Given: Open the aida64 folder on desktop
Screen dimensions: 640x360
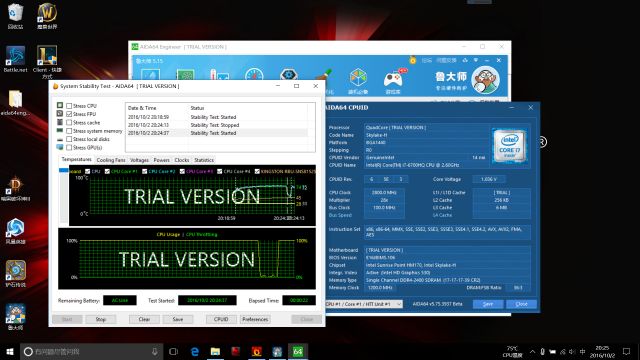Looking at the screenshot, I should (x=15, y=102).
